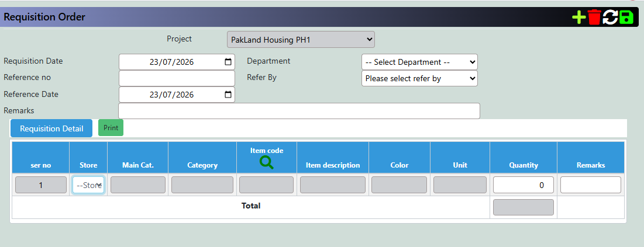Click the Requisition Order title text
Viewport: 644px width, 247px height.
tap(44, 18)
